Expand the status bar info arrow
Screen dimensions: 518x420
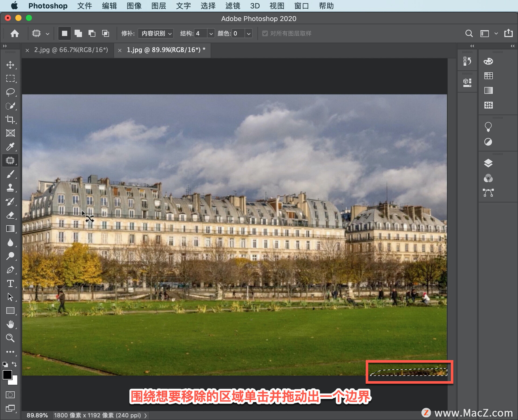(146, 415)
